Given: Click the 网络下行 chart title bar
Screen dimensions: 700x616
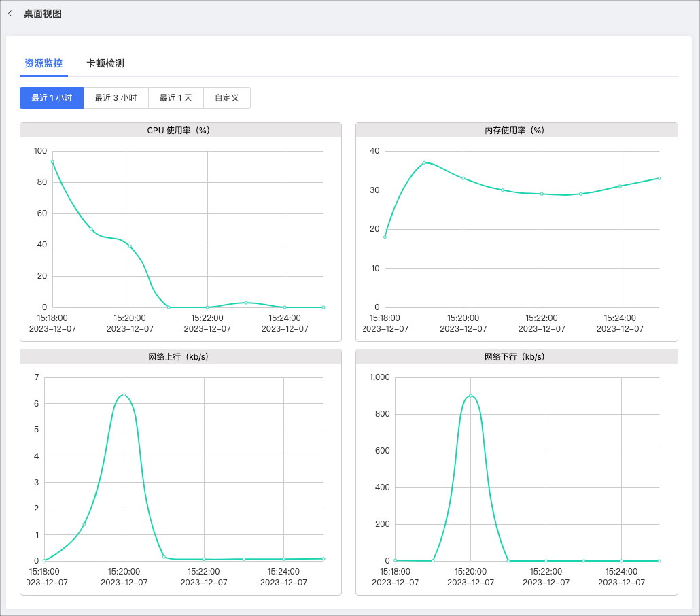Looking at the screenshot, I should tap(517, 356).
